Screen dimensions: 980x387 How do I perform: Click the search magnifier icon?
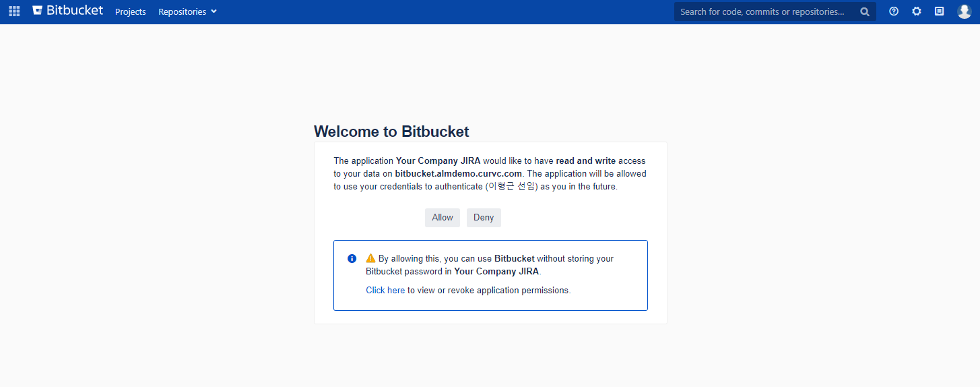(x=865, y=11)
